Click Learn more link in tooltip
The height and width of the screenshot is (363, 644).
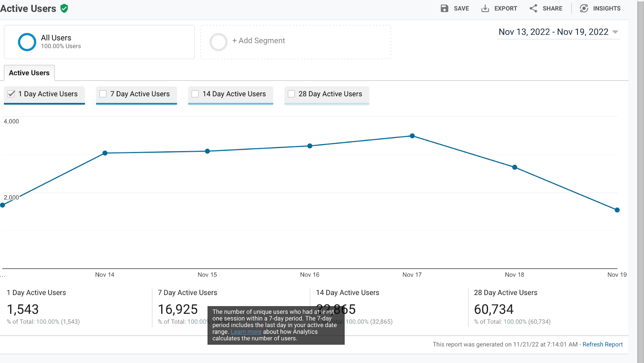click(246, 332)
